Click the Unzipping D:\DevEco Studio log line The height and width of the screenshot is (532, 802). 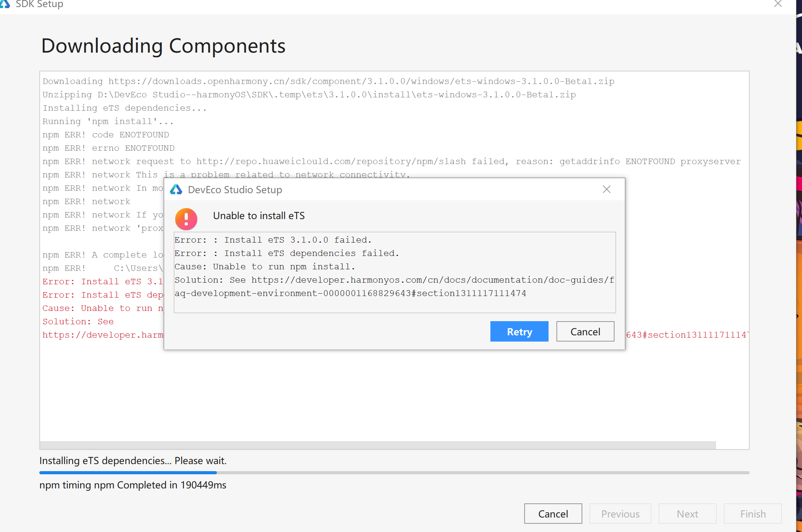click(x=309, y=95)
